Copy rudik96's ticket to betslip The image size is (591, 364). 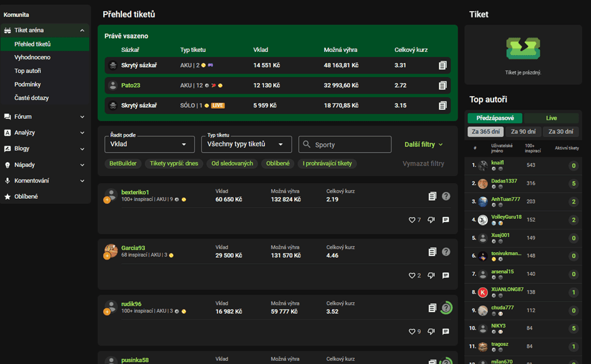[x=432, y=308]
